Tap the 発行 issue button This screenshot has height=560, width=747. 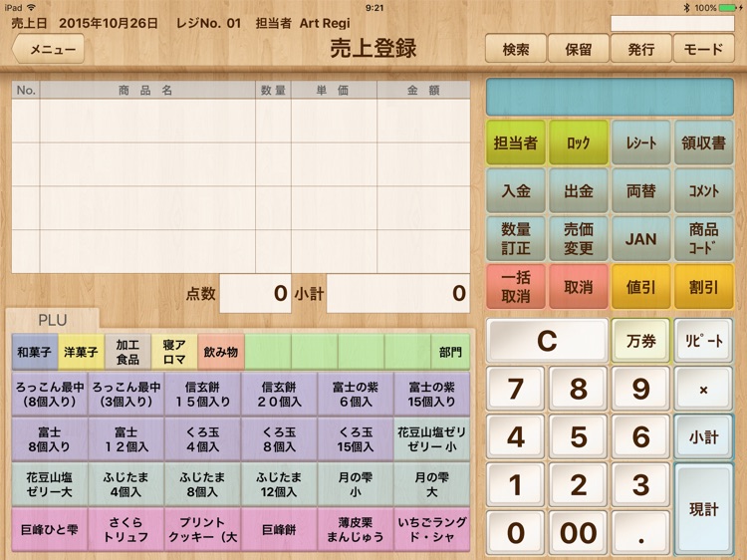coord(640,49)
